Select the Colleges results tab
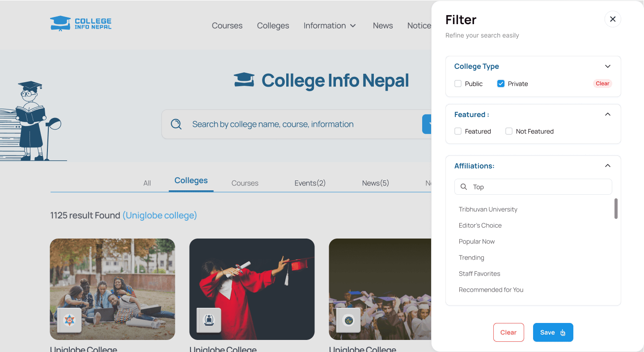Image resolution: width=644 pixels, height=352 pixels. 191,180
